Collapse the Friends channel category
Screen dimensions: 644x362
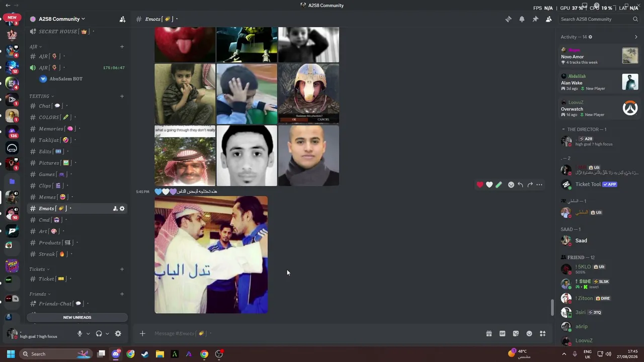click(40, 294)
